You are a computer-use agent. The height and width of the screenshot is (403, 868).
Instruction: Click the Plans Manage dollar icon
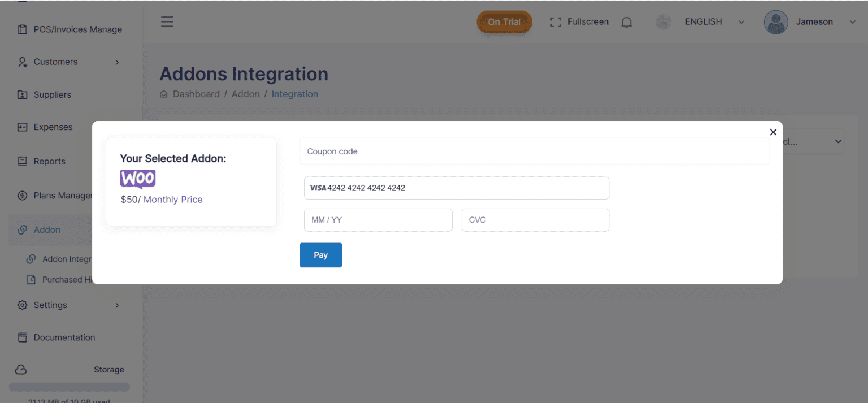click(x=22, y=196)
